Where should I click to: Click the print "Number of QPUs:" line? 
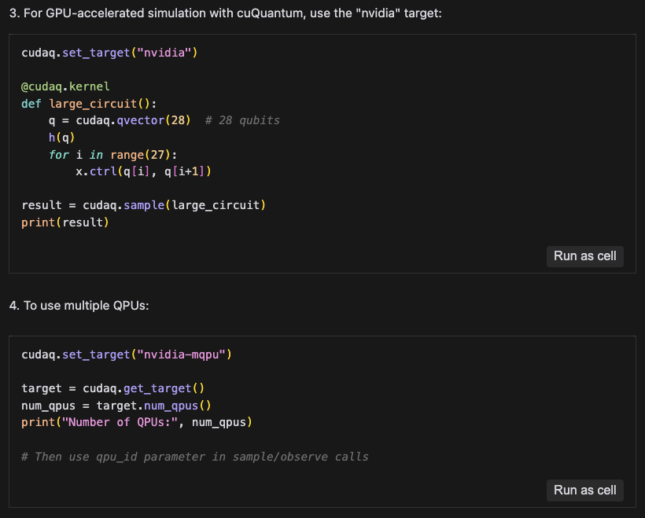(136, 422)
